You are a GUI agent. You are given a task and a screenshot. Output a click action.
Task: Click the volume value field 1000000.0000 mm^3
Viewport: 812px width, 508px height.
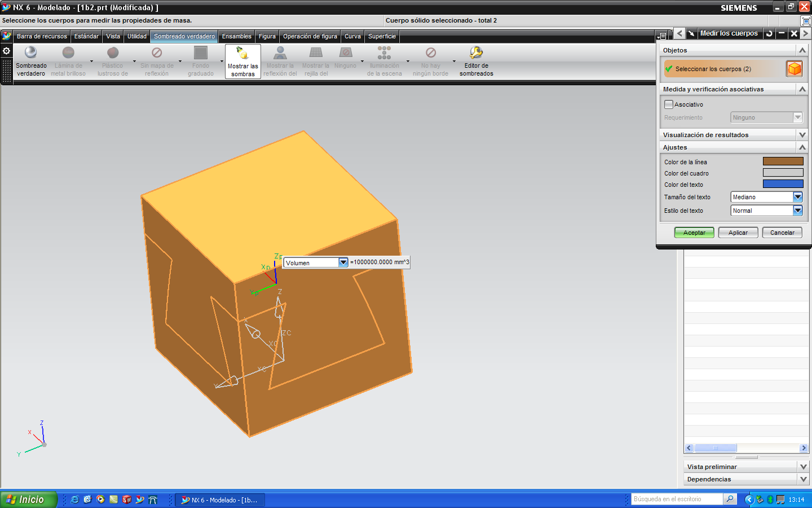coord(379,262)
